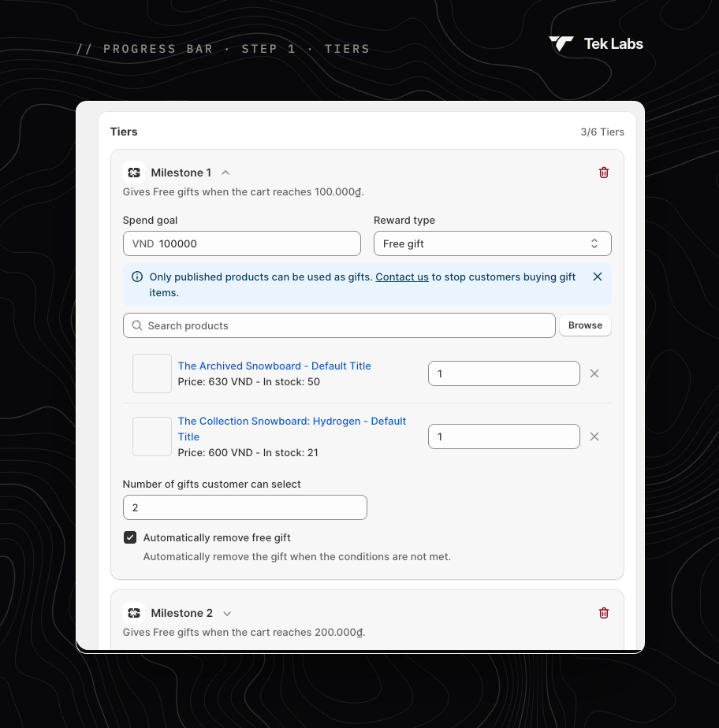The height and width of the screenshot is (728, 719).
Task: Edit number of gifts customer can select
Action: click(244, 507)
